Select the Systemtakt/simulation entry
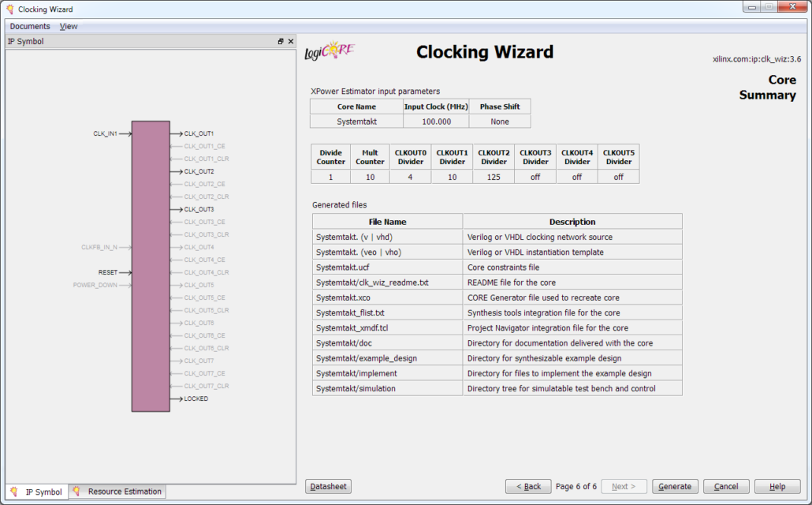Viewport: 812px width, 505px height. [356, 388]
